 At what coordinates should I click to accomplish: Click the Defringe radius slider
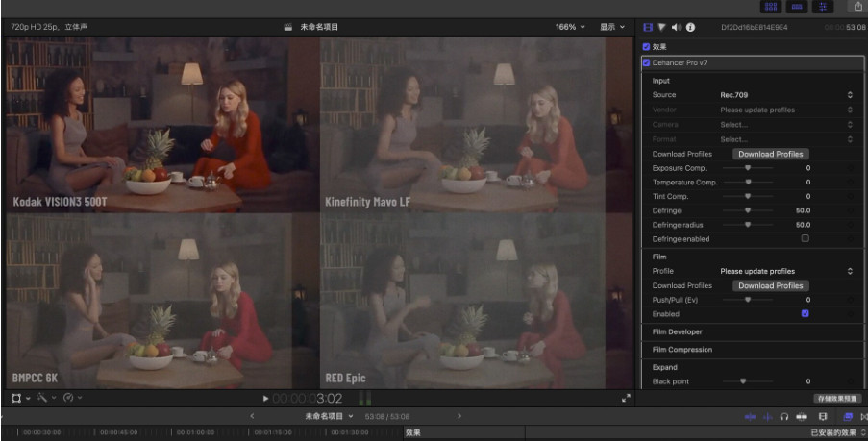[748, 225]
